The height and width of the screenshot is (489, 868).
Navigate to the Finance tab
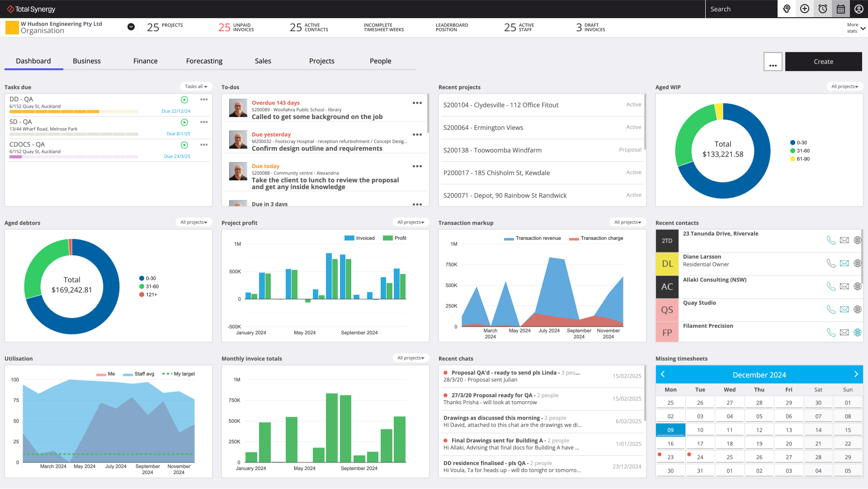click(x=145, y=60)
